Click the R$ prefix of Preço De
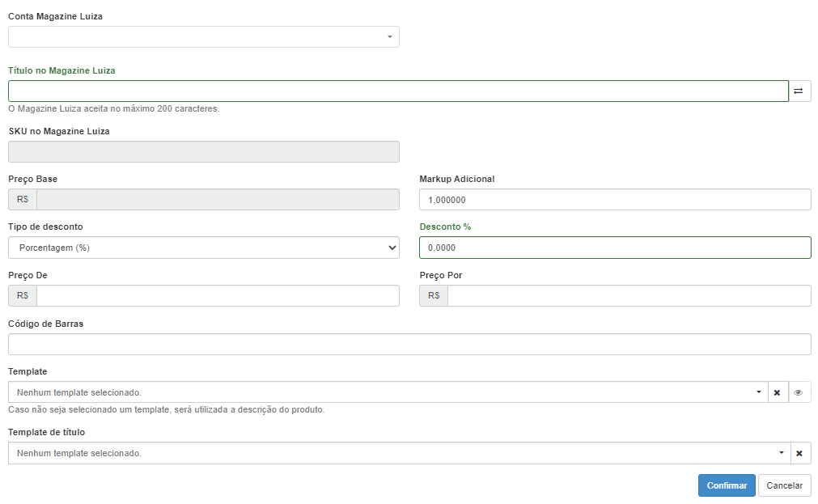This screenshot has height=504, width=818. (x=23, y=296)
